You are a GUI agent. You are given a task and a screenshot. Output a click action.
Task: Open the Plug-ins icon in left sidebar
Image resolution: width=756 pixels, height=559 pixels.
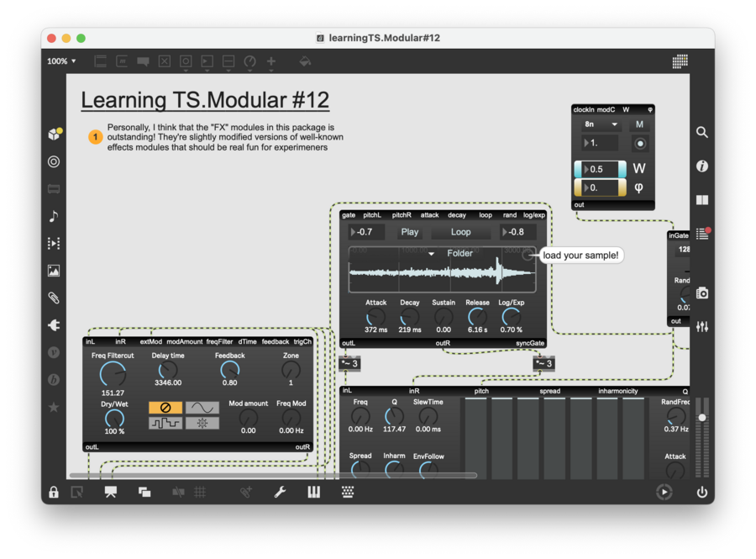[x=54, y=325]
